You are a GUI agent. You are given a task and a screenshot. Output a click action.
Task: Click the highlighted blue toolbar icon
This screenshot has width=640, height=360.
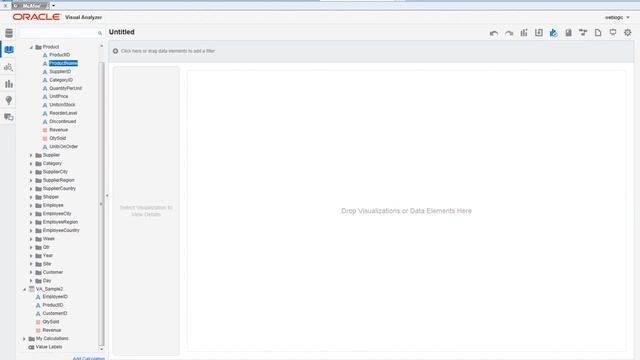[x=553, y=33]
